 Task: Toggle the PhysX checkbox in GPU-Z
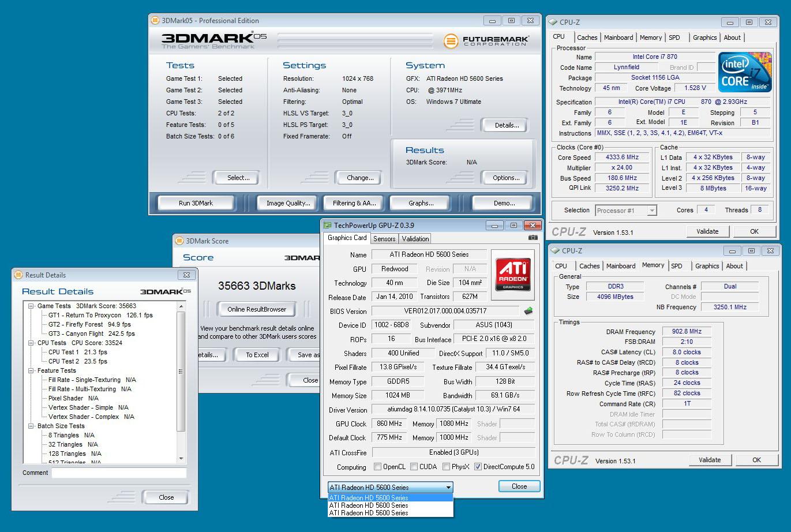tap(446, 467)
